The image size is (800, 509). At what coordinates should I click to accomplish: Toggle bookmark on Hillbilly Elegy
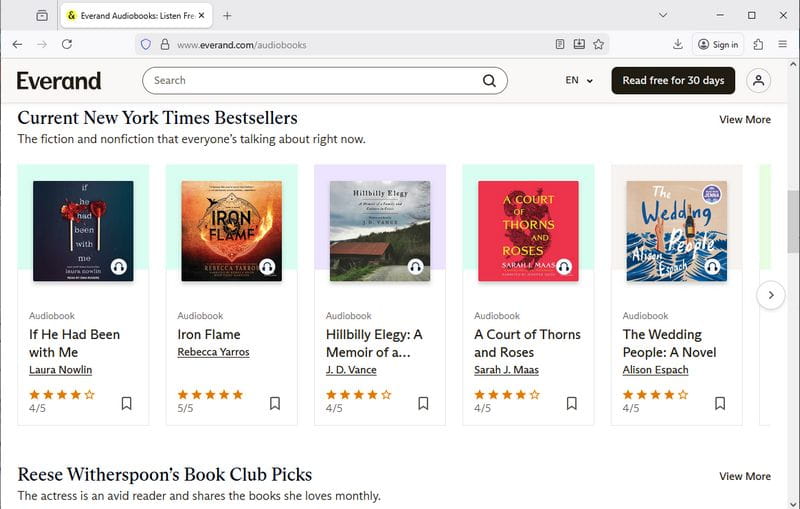tap(423, 403)
